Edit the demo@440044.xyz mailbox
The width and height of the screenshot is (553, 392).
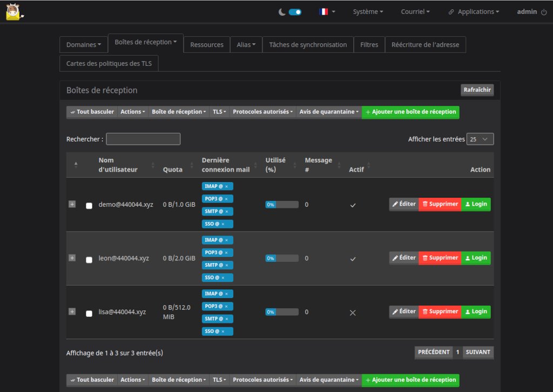[404, 204]
